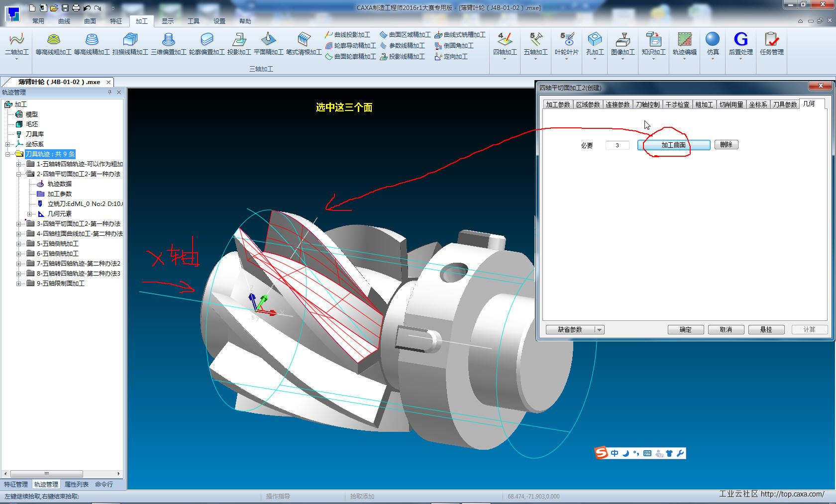836x504 pixels.
Task: Switch to the 刀具参数 tab
Action: 785,104
